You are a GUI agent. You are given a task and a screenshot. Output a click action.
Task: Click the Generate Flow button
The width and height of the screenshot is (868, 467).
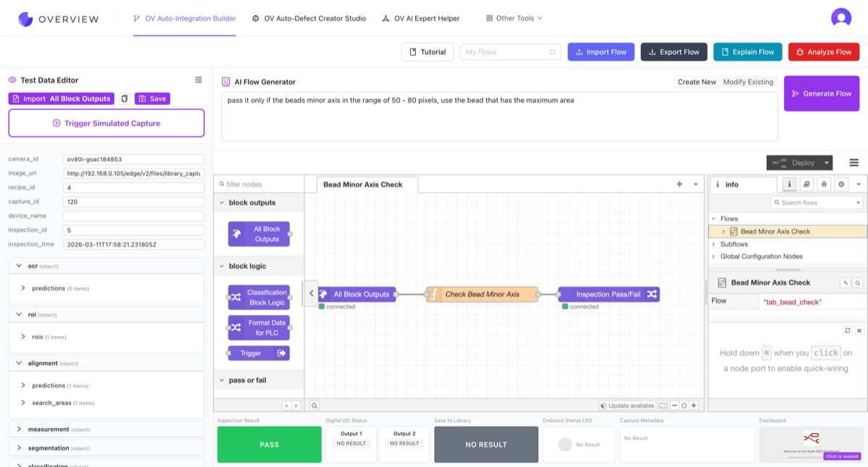(x=822, y=93)
